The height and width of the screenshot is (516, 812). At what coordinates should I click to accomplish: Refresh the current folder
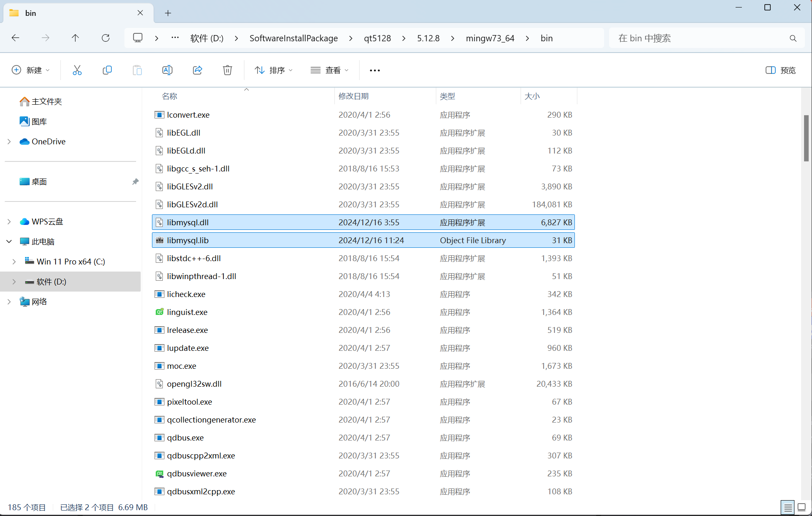[106, 38]
